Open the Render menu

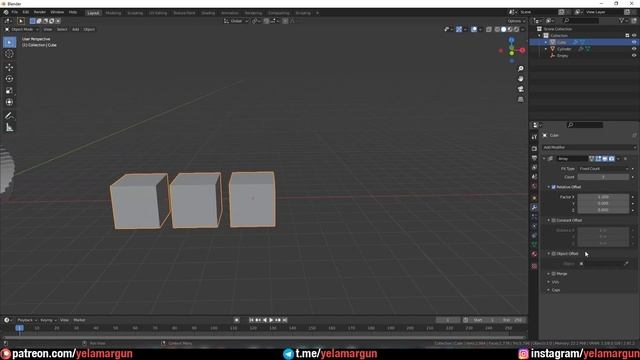pos(40,13)
